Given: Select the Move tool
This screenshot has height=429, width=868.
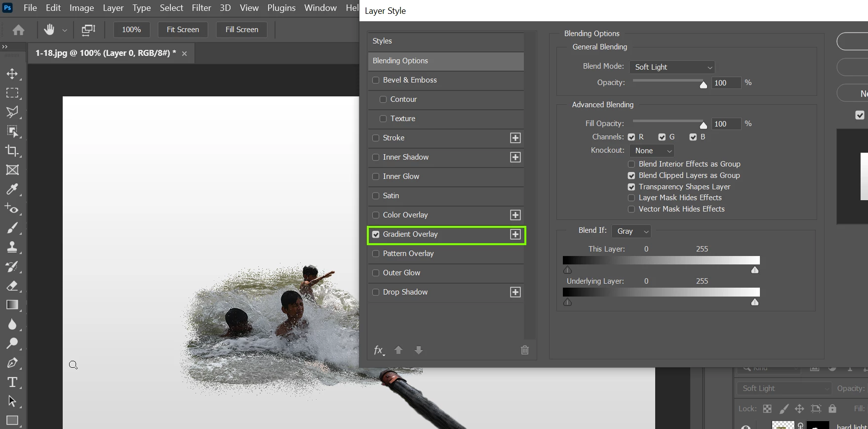Looking at the screenshot, I should (12, 74).
